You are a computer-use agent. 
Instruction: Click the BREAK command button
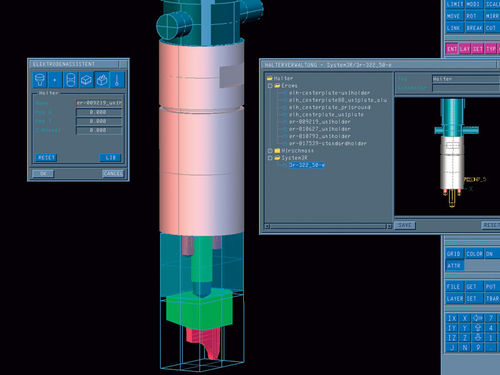pyautogui.click(x=474, y=28)
